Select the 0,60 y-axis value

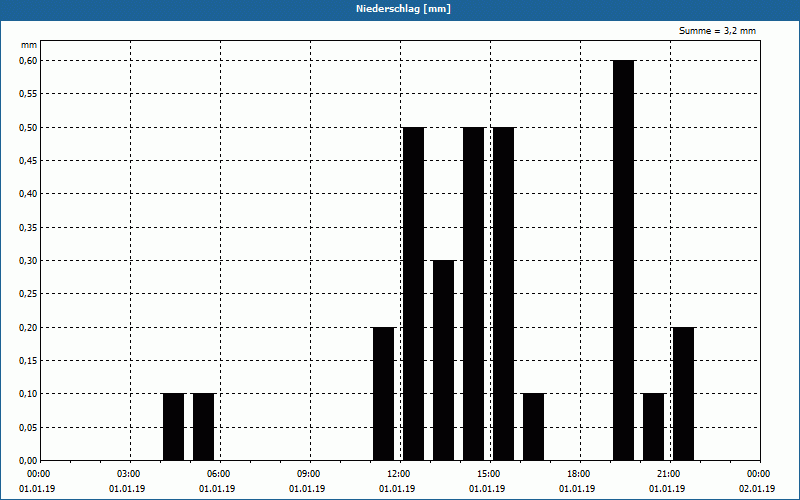point(28,61)
